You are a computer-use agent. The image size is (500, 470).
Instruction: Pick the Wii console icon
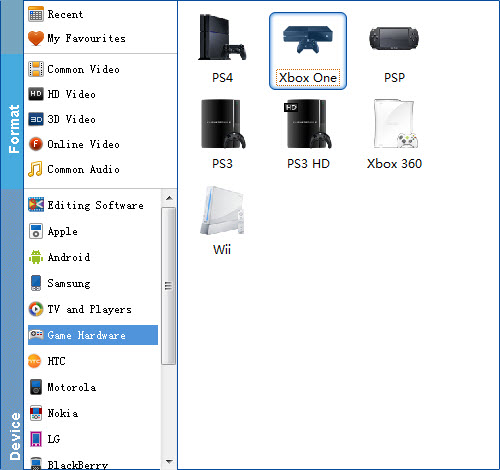tap(222, 210)
